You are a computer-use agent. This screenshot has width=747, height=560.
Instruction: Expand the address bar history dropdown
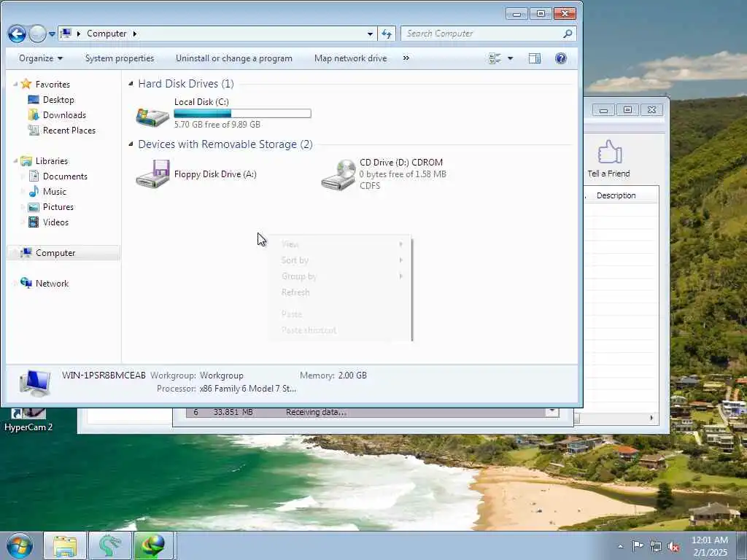click(x=370, y=34)
